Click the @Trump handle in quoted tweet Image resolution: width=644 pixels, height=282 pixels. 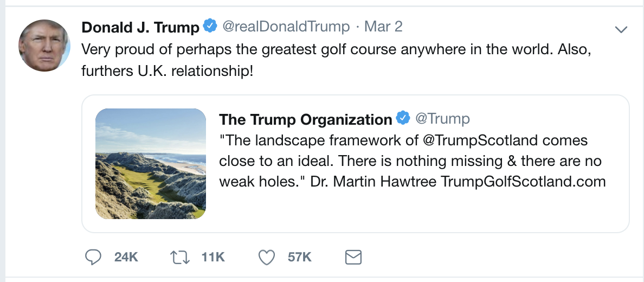[442, 119]
